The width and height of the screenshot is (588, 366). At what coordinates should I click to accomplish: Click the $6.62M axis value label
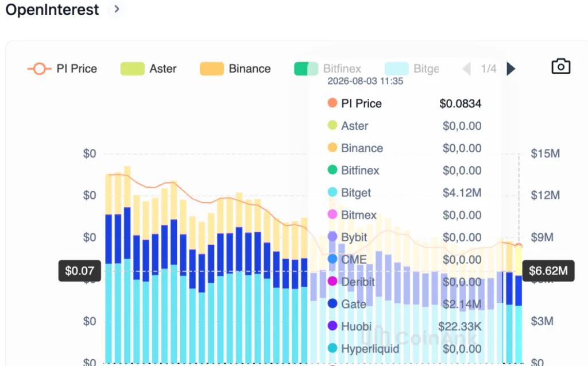[548, 271]
